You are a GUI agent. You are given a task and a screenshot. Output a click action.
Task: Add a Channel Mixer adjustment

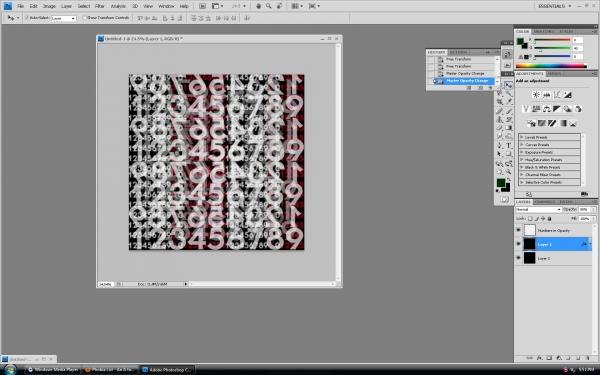(578, 109)
